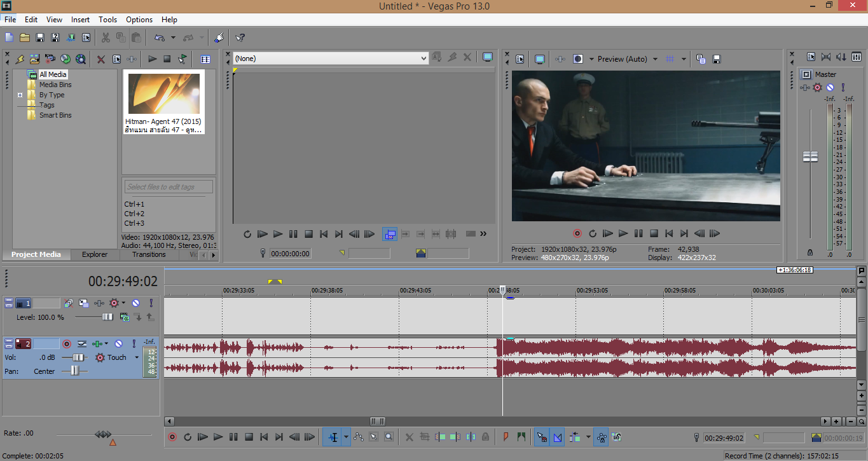
Task: Open the trimmer media (None) dropdown
Action: (331, 58)
